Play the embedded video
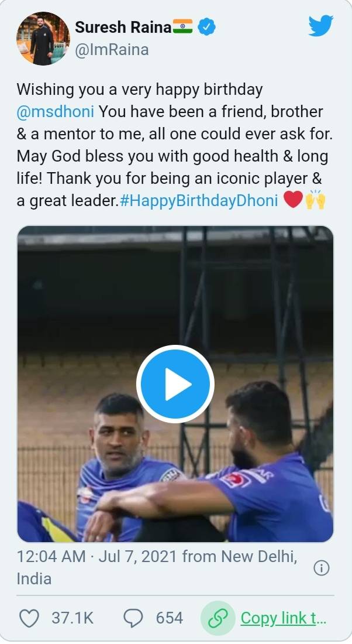Viewport: 352px width, 644px height. click(175, 384)
